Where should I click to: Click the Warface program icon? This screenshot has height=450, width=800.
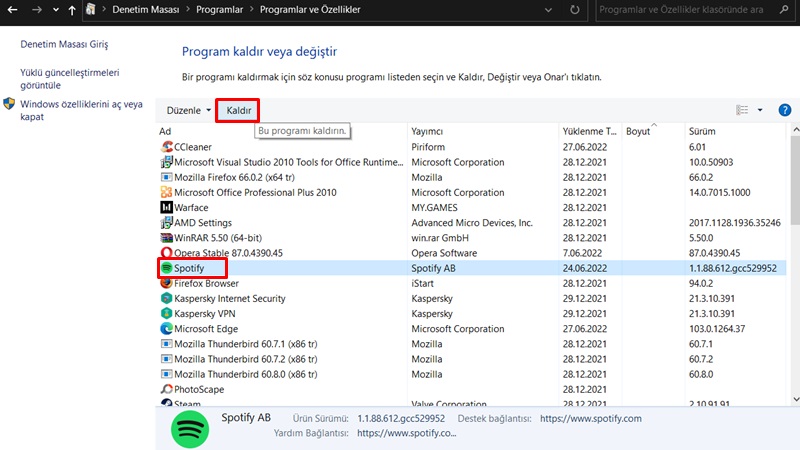pyautogui.click(x=166, y=208)
